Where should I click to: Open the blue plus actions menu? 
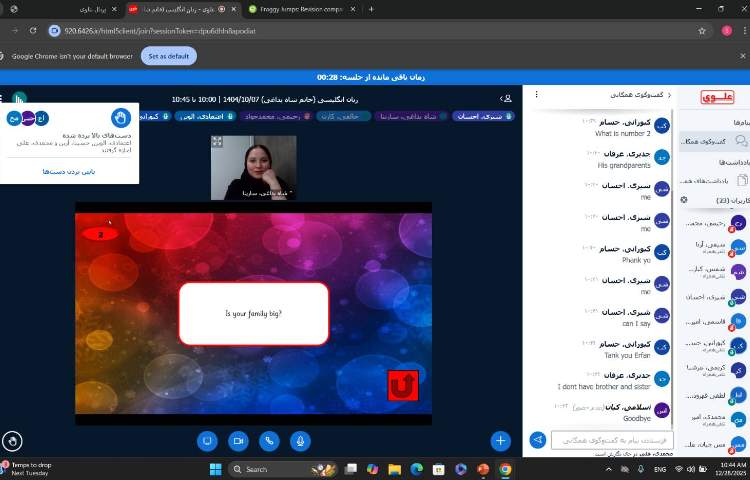click(500, 440)
